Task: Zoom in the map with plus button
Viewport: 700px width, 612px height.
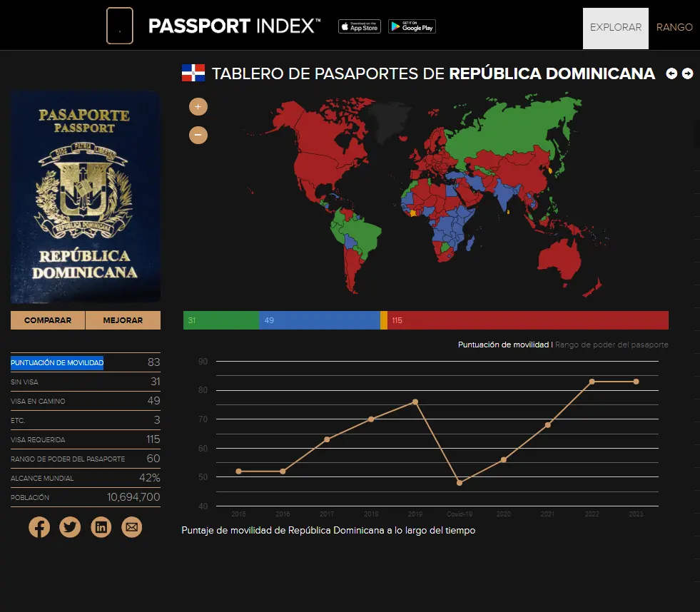Action: point(198,107)
